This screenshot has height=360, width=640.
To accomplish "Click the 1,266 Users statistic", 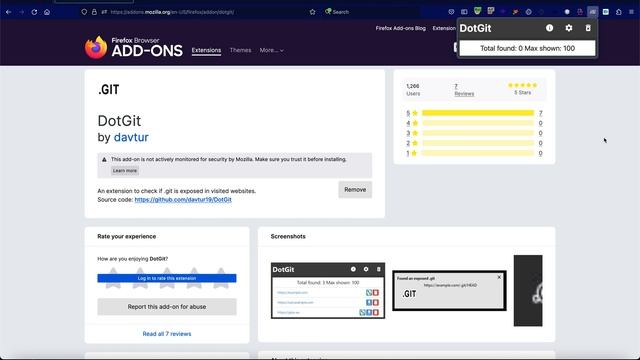I will click(x=413, y=90).
